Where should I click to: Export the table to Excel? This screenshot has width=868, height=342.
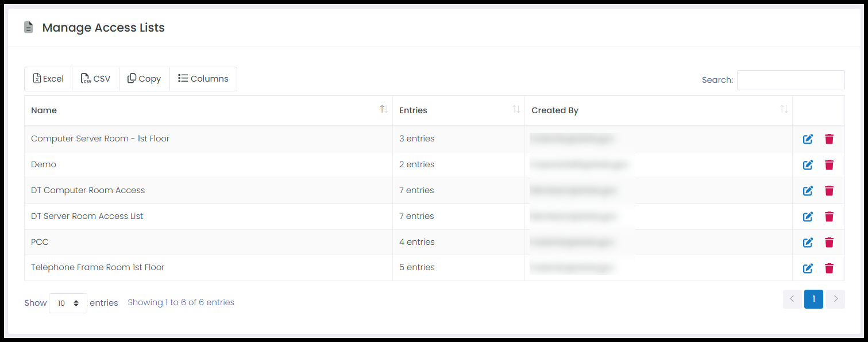point(48,79)
